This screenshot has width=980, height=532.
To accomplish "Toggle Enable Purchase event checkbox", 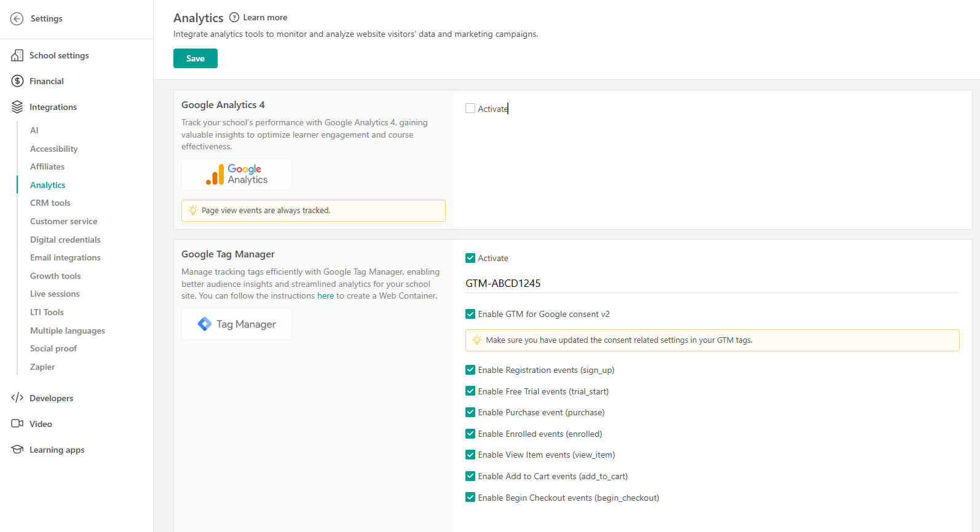I will coord(470,412).
